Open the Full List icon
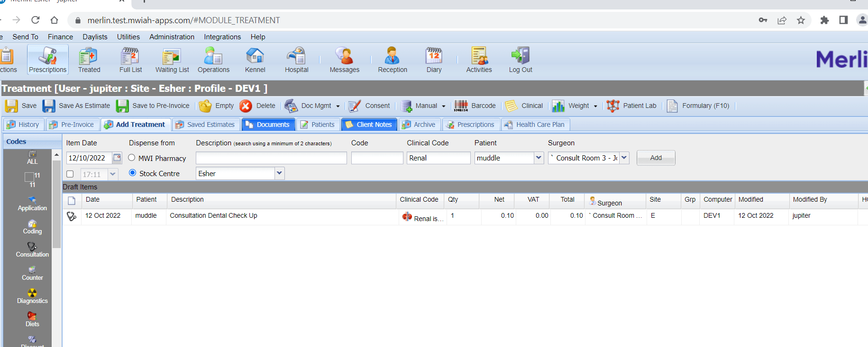The image size is (868, 347). (x=130, y=60)
